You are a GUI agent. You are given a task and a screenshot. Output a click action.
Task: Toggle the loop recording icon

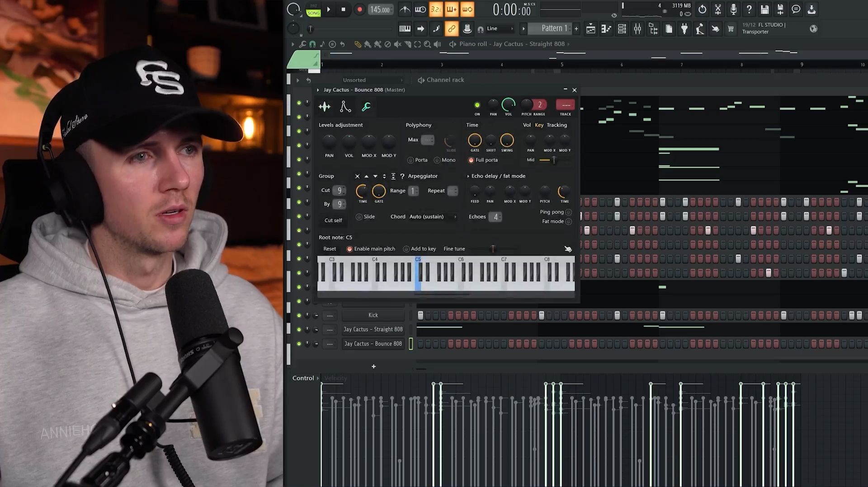coord(467,9)
